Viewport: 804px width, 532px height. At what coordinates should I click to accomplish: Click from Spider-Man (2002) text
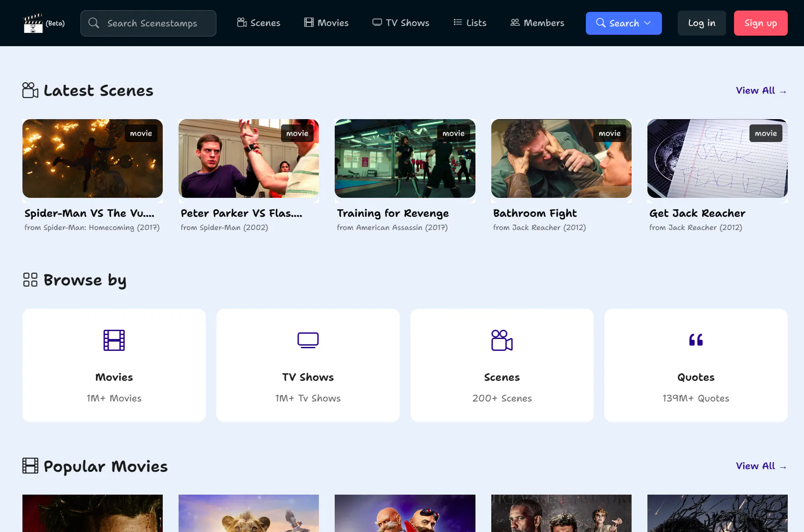pos(224,228)
